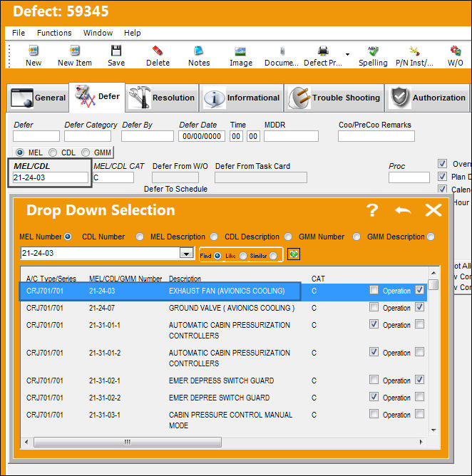Select the Like match mode
The height and width of the screenshot is (476, 472).
[x=243, y=256]
